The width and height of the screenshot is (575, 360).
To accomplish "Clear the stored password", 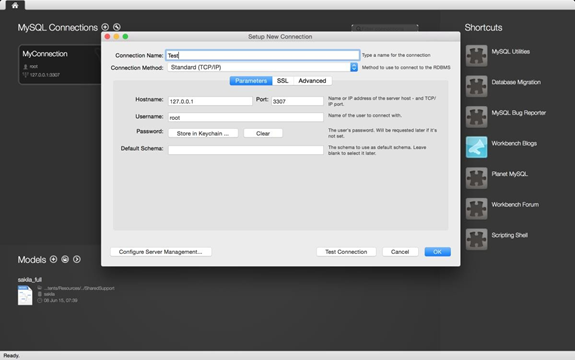I will click(x=263, y=133).
